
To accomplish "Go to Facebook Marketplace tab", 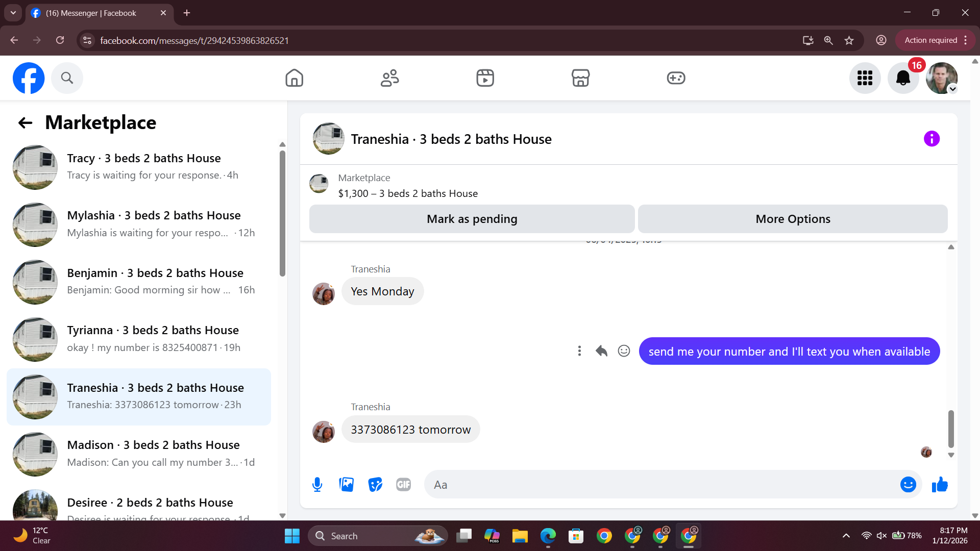I will 580,78.
